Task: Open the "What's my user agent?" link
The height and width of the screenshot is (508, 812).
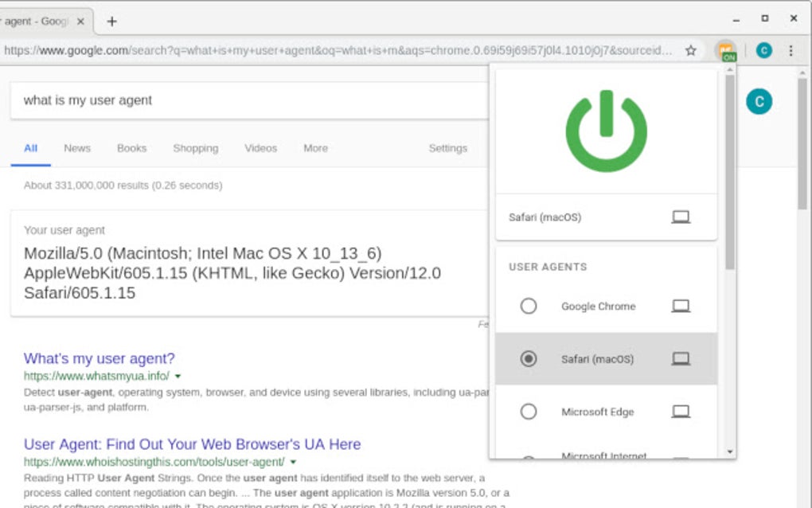Action: click(x=99, y=358)
